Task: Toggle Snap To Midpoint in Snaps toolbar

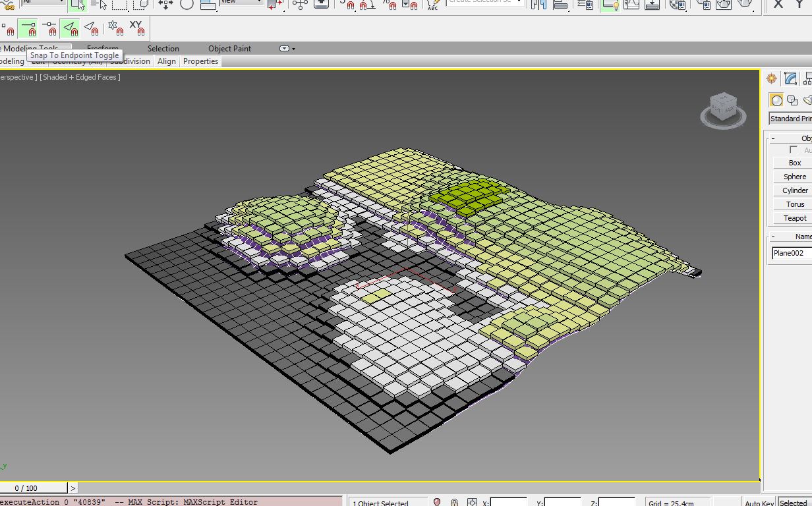Action: (x=49, y=29)
